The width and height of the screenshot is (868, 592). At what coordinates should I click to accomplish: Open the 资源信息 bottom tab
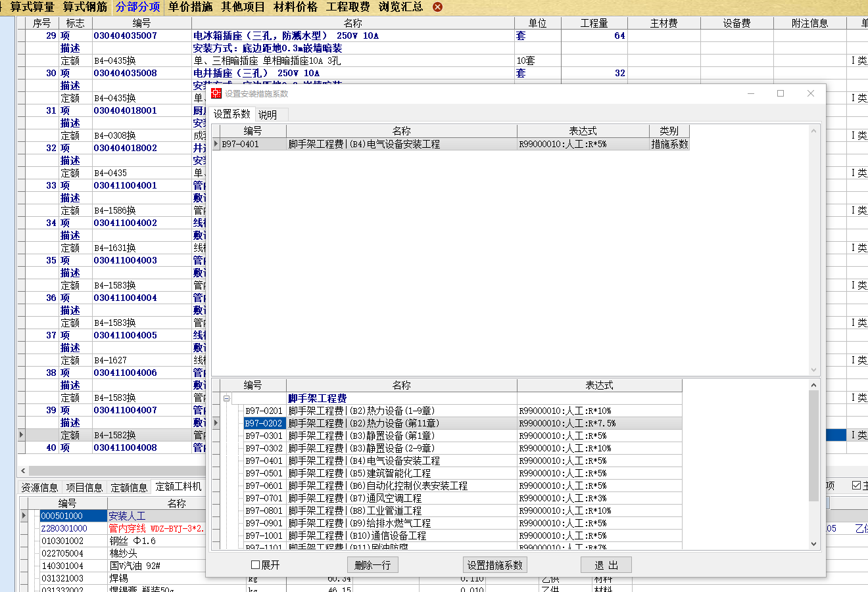coord(39,487)
